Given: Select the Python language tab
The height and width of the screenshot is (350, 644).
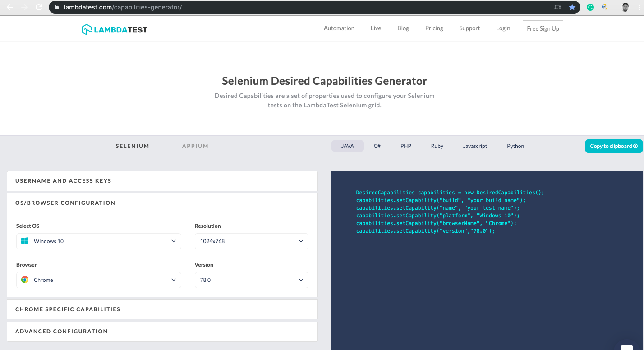Looking at the screenshot, I should (x=515, y=146).
